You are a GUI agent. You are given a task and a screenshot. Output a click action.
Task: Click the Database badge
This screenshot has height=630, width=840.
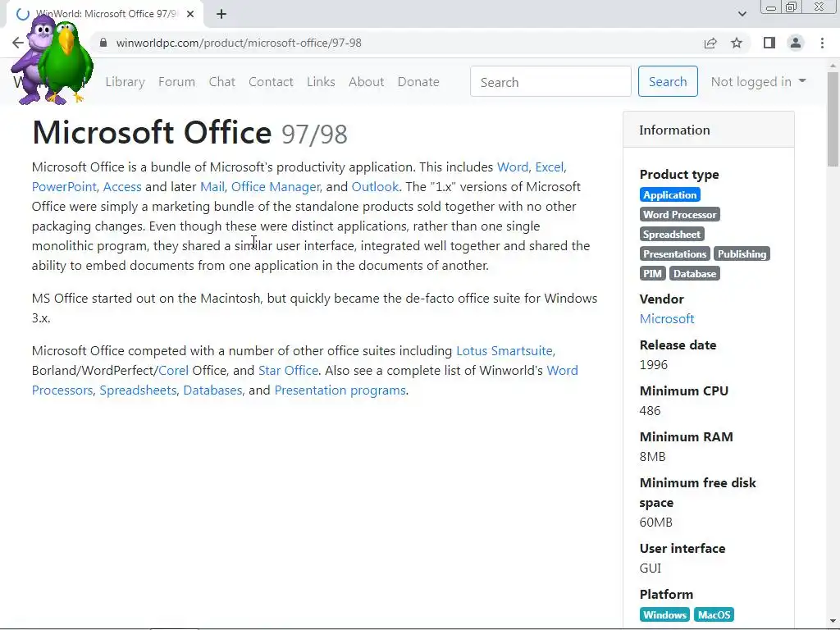[694, 274]
